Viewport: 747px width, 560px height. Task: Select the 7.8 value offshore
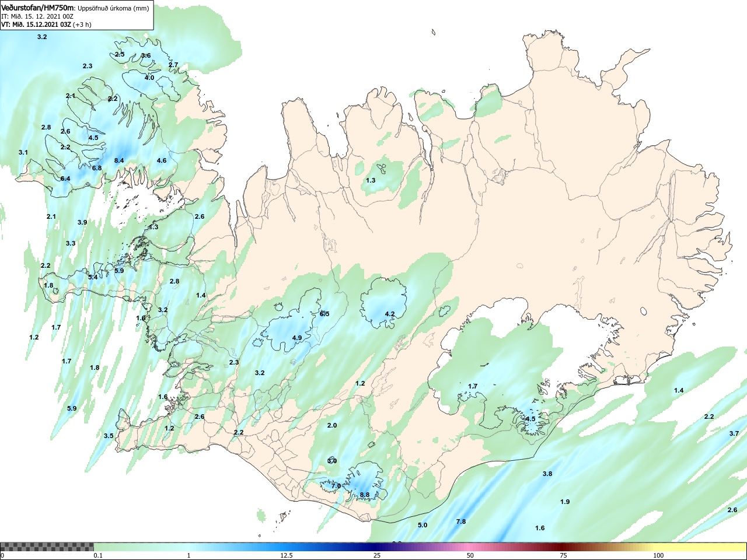coord(461,521)
